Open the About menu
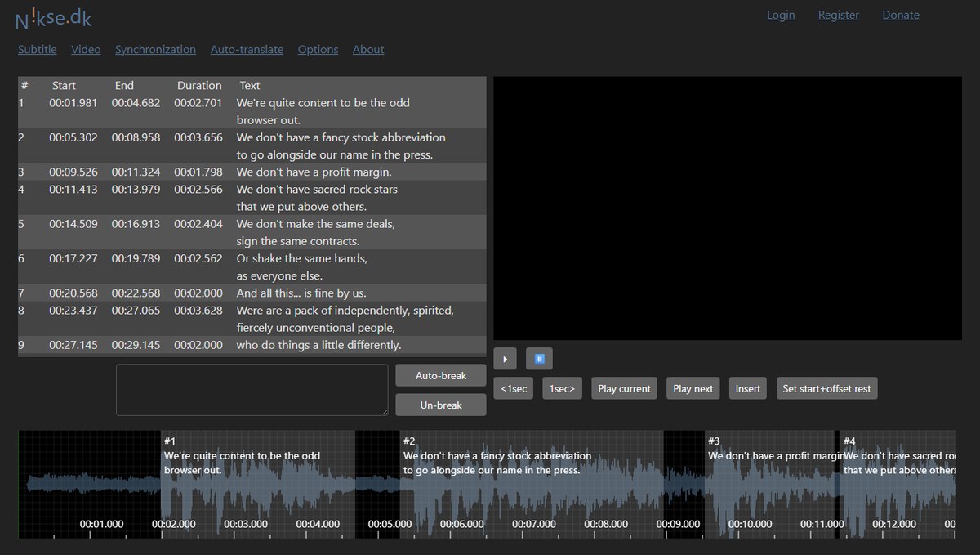This screenshot has width=980, height=555. [x=368, y=49]
